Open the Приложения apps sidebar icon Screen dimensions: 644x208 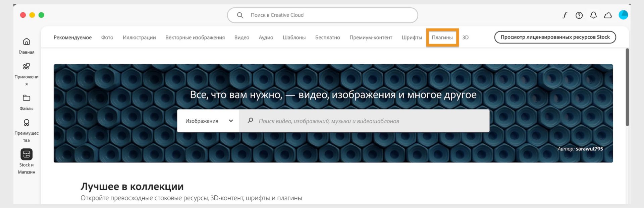click(26, 66)
